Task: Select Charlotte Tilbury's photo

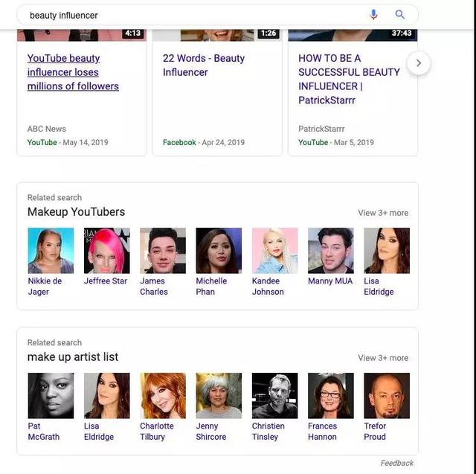Action: click(x=163, y=396)
